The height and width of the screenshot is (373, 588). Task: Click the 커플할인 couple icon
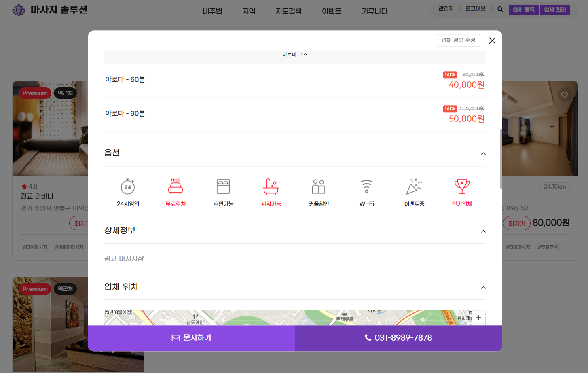(x=319, y=186)
